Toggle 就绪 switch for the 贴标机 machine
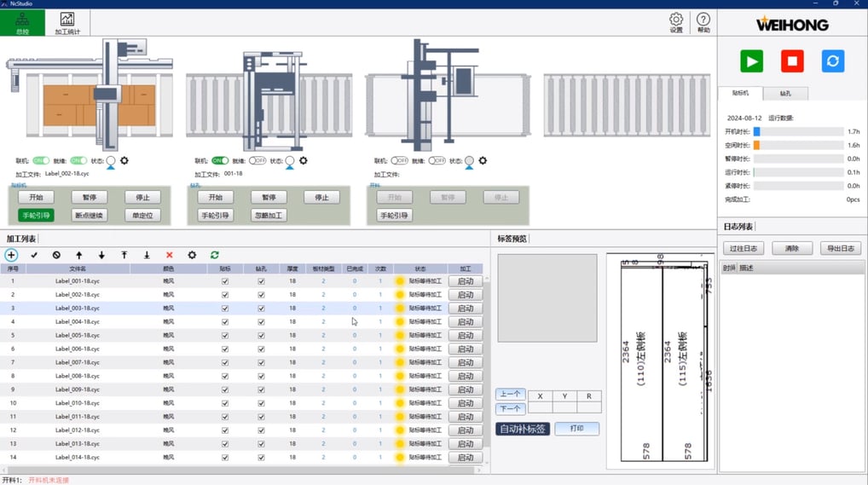This screenshot has width=868, height=485. 78,160
